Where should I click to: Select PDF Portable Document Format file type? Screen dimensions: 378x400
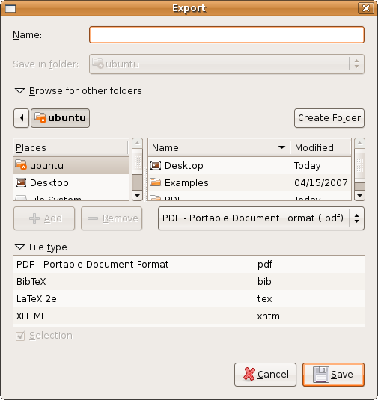[x=189, y=265]
